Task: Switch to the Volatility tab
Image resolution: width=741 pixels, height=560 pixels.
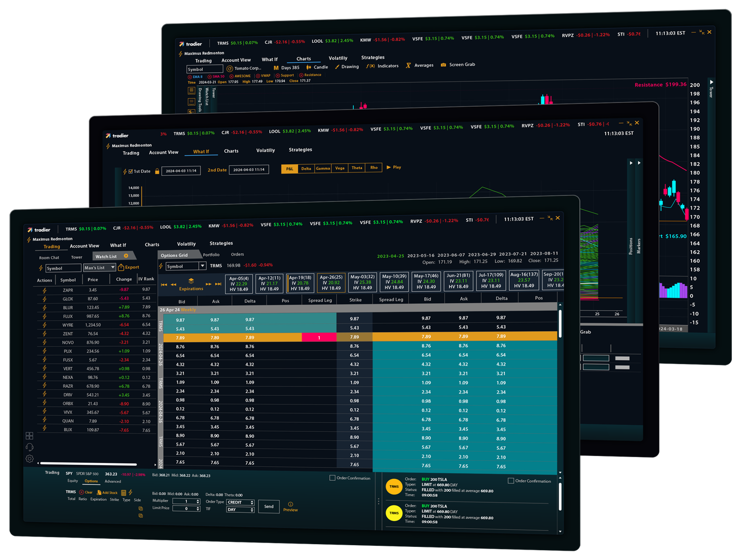Action: point(186,244)
